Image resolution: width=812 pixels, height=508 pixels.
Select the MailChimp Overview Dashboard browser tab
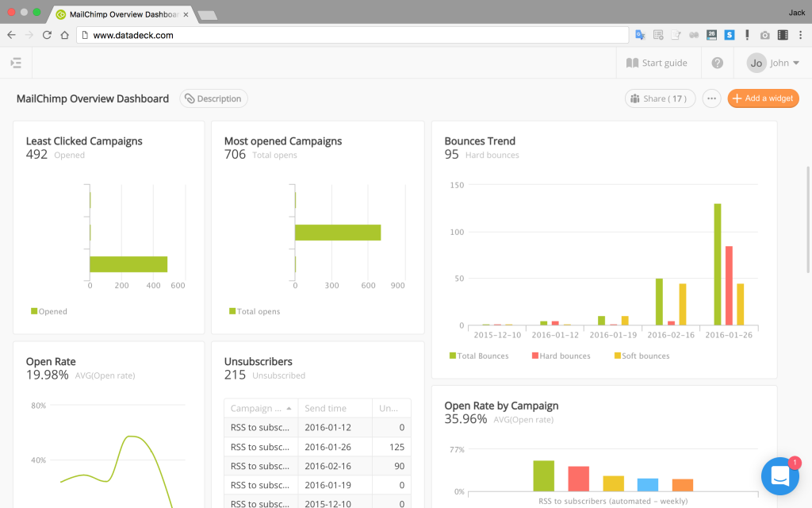(x=123, y=14)
